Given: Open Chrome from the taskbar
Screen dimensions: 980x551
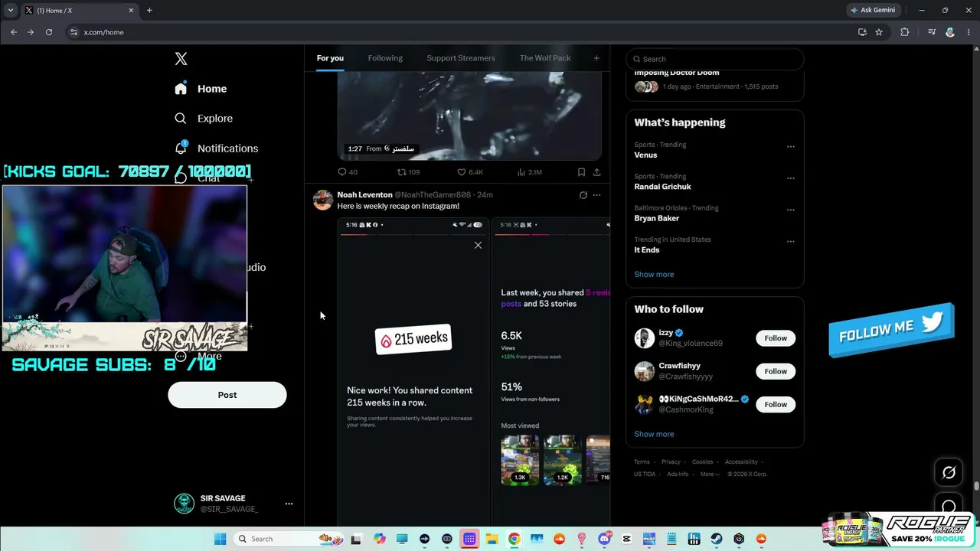Looking at the screenshot, I should coord(514,539).
